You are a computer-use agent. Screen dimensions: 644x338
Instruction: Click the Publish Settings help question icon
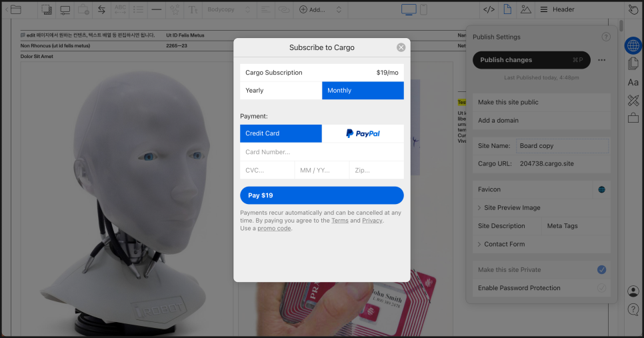[606, 37]
